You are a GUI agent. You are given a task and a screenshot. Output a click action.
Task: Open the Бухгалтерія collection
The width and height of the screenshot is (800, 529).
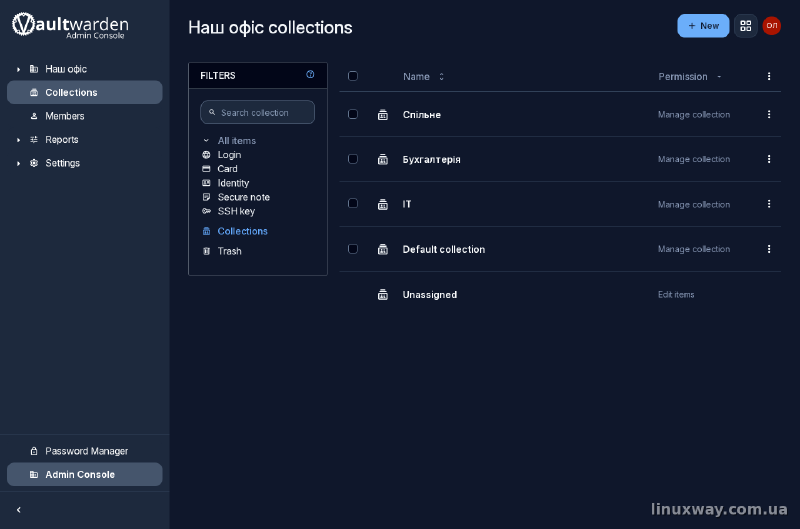[432, 160]
